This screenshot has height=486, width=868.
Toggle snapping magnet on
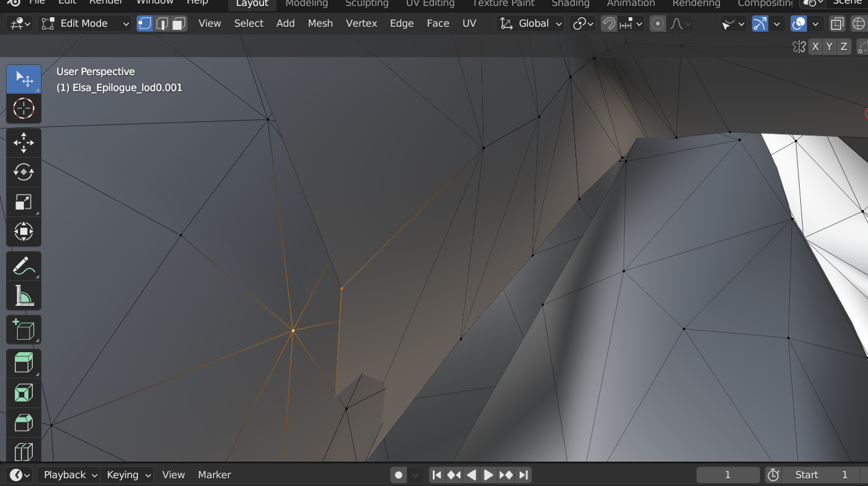click(609, 23)
